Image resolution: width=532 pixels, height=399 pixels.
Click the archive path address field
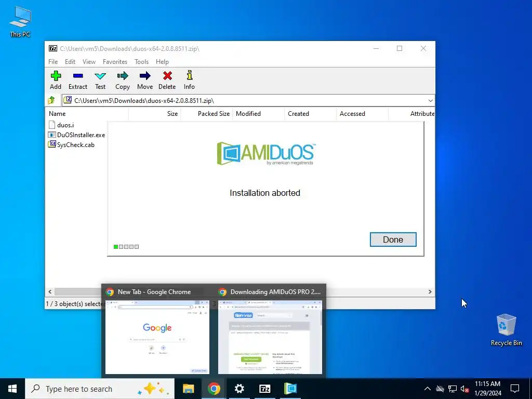click(245, 101)
